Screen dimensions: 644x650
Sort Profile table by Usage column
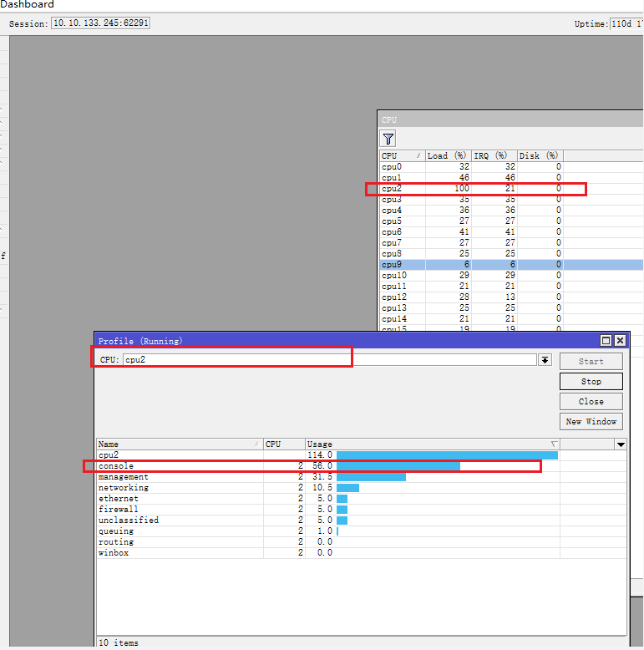point(432,444)
